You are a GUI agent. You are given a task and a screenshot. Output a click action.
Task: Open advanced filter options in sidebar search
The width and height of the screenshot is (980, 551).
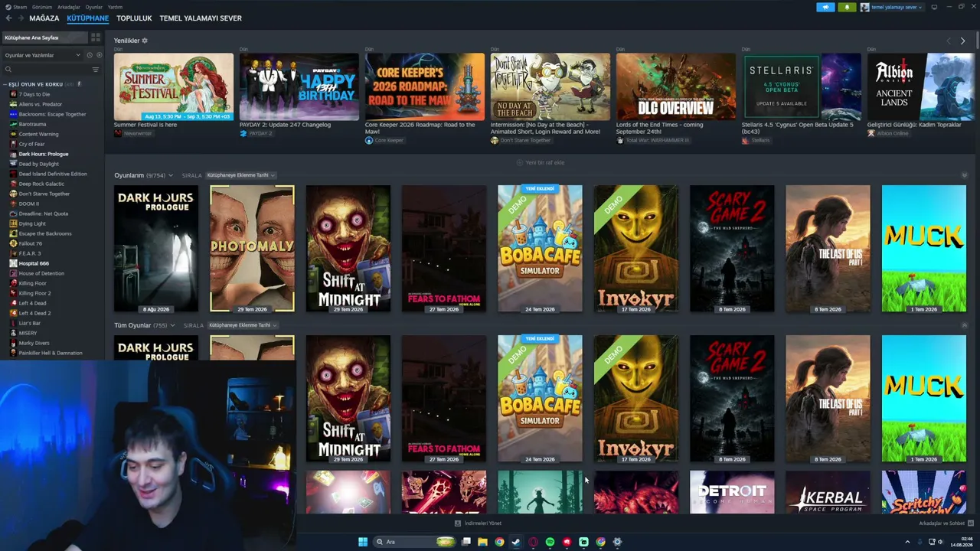[96, 70]
